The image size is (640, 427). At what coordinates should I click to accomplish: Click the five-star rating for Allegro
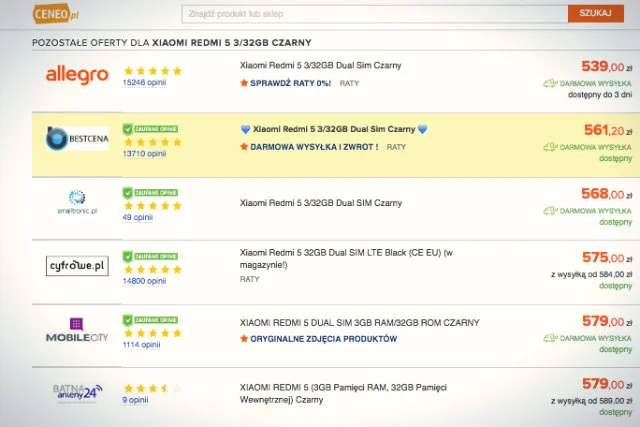click(x=153, y=71)
